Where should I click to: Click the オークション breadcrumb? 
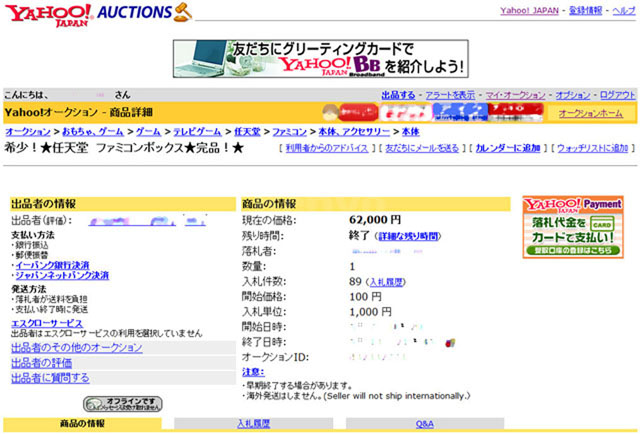point(28,131)
